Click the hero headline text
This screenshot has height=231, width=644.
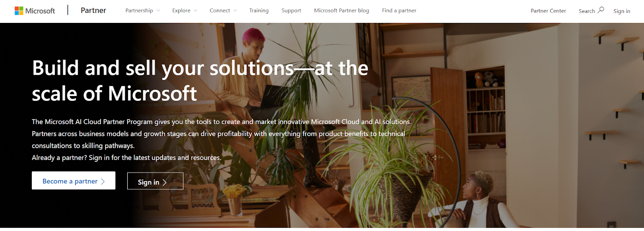tap(200, 80)
